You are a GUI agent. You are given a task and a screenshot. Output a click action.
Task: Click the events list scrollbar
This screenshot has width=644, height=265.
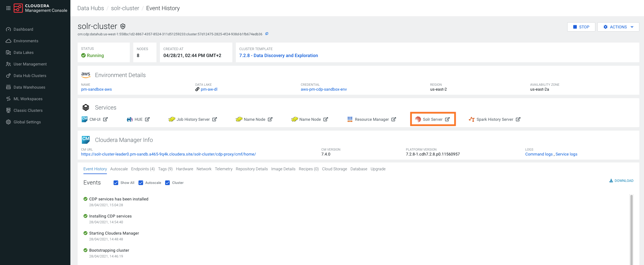tap(631, 229)
